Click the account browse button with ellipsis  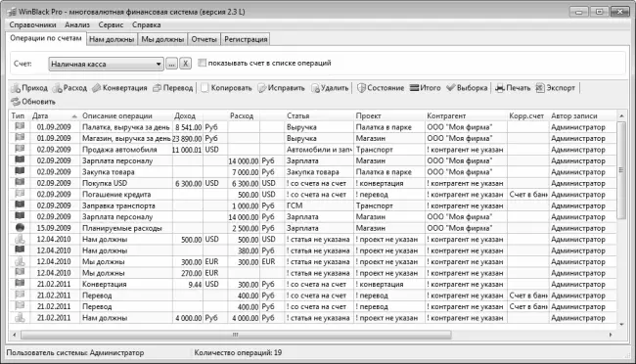click(x=171, y=64)
